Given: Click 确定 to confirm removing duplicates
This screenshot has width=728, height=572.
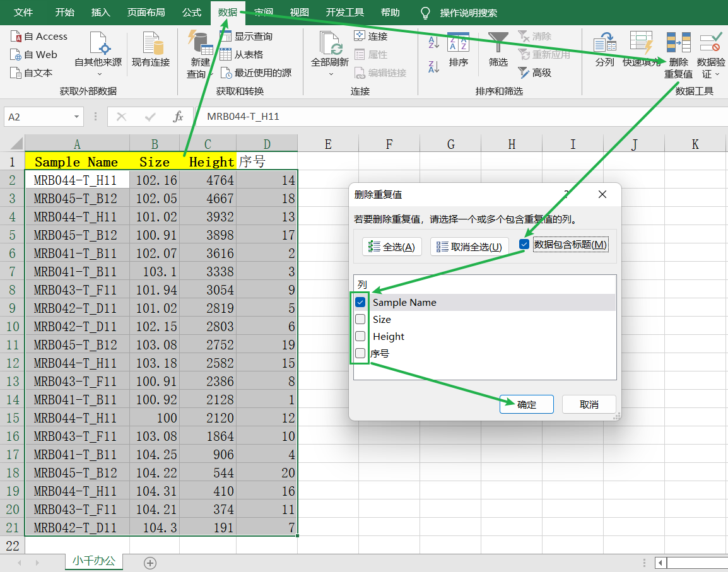Looking at the screenshot, I should click(x=527, y=404).
